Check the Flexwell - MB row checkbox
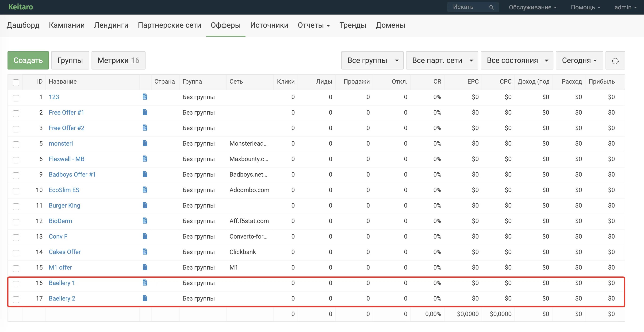644x332 pixels. [16, 160]
